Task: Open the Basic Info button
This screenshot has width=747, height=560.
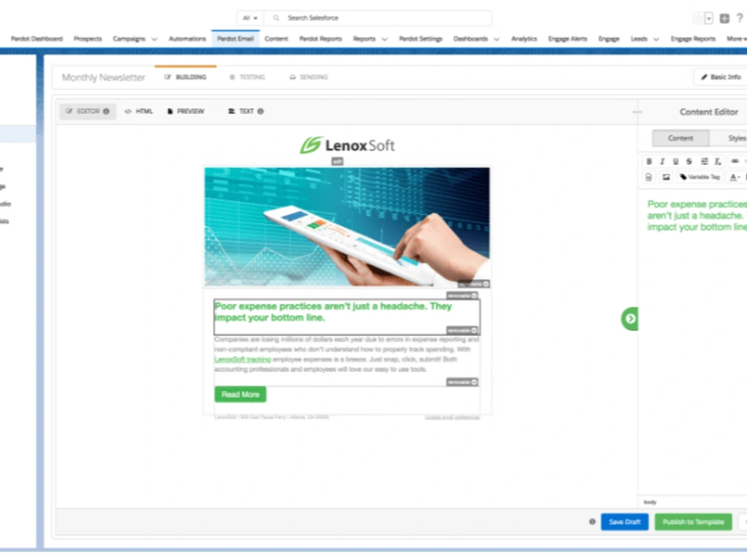Action: coord(720,77)
